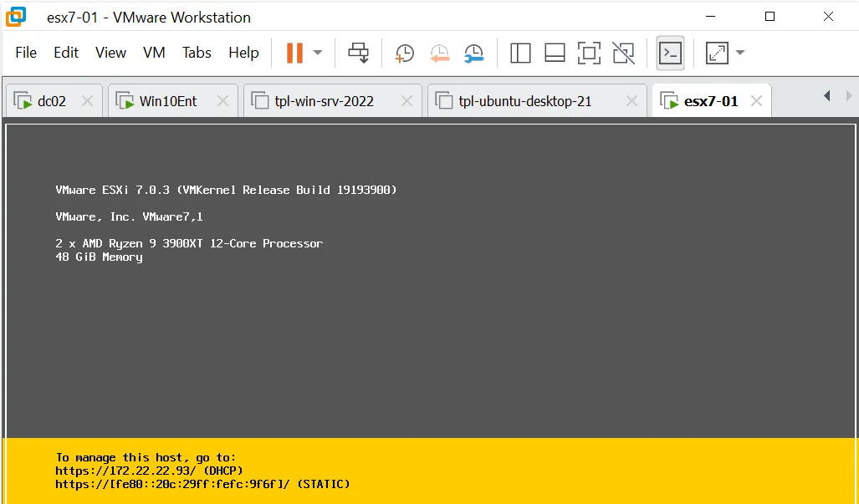Toggle the console view button
Screen dimensions: 859x504
670,53
